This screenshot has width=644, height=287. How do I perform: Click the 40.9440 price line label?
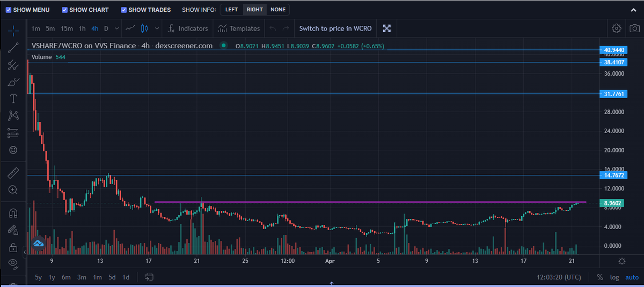pos(614,50)
